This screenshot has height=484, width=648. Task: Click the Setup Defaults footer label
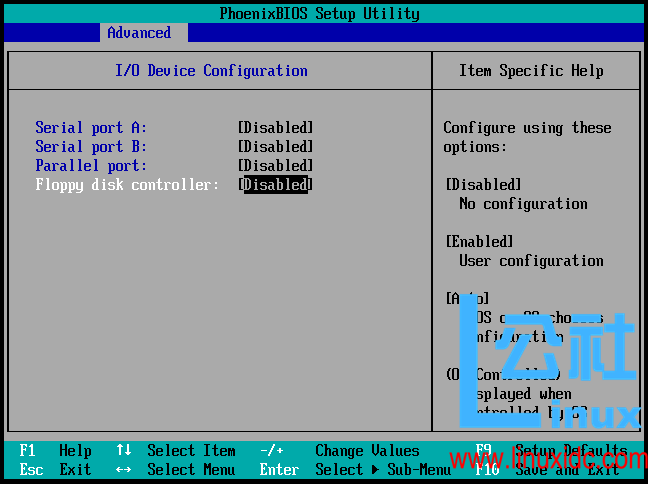(x=572, y=451)
